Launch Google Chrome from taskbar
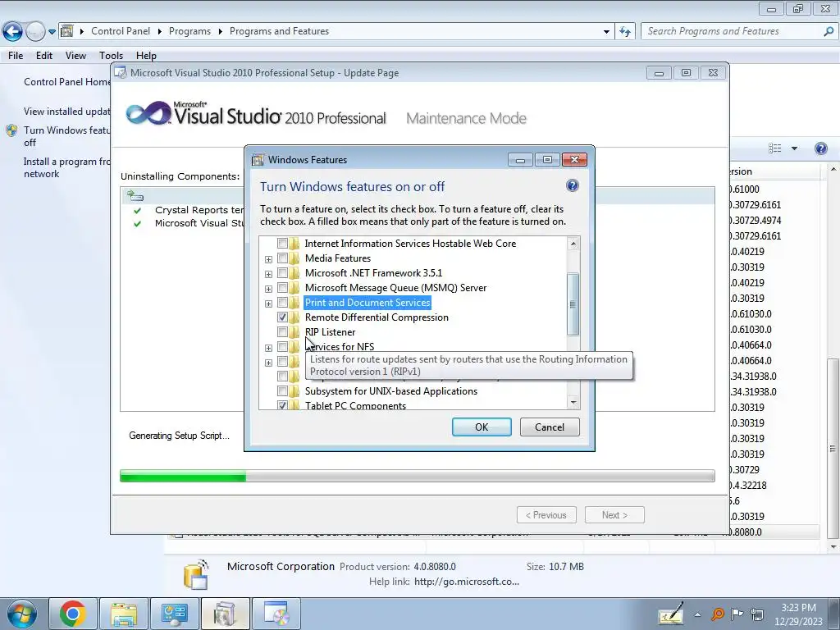Viewport: 840px width, 630px height. [73, 614]
